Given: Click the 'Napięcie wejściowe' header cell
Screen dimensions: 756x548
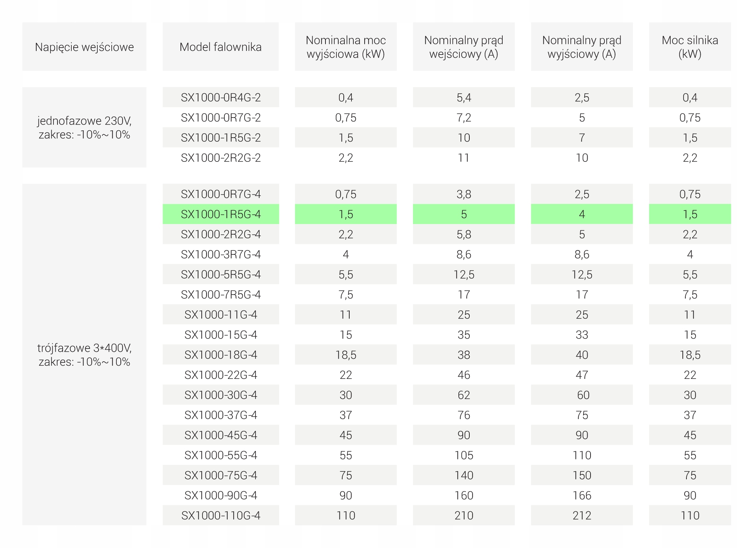Looking at the screenshot, I should coord(84,47).
